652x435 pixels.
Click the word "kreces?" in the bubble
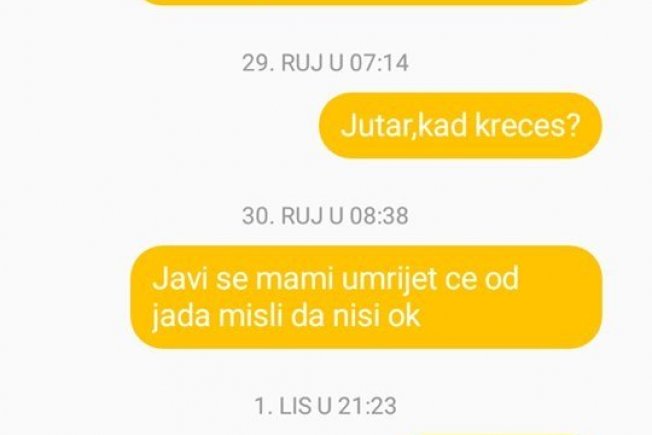[527, 126]
